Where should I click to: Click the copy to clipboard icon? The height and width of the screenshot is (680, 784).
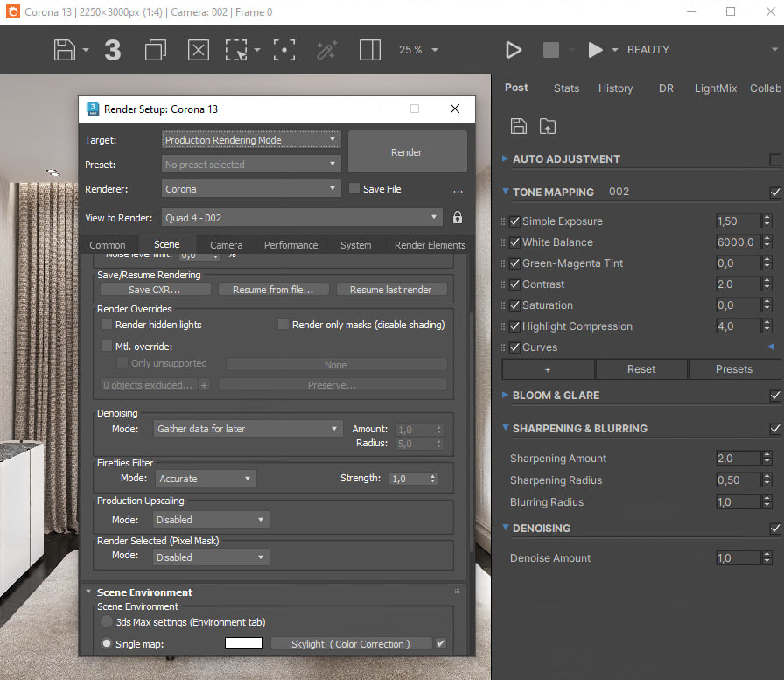click(156, 50)
